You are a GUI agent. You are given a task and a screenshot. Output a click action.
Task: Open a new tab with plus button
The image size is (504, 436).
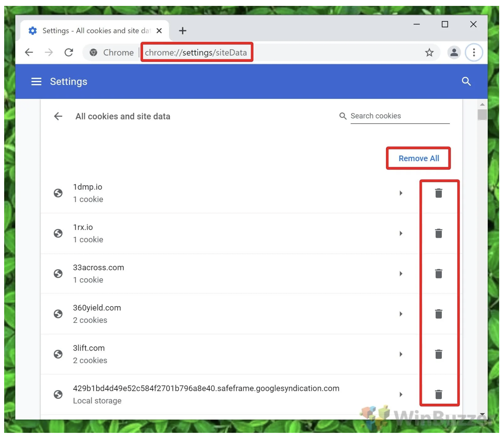pyautogui.click(x=183, y=31)
